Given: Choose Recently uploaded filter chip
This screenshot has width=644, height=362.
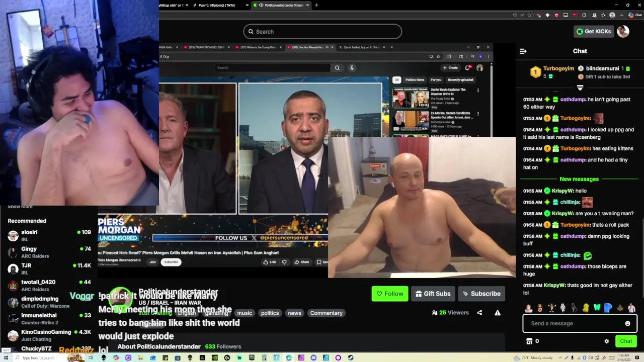Looking at the screenshot, I should point(460,79).
